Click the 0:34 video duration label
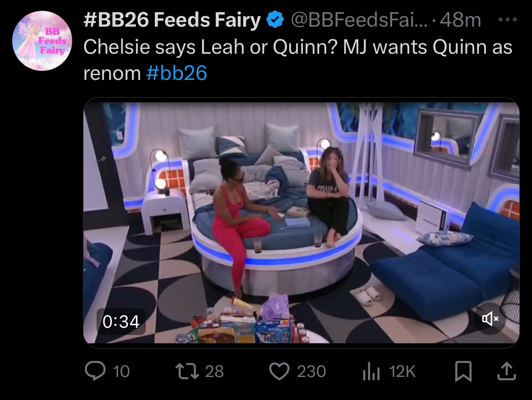 [x=121, y=321]
